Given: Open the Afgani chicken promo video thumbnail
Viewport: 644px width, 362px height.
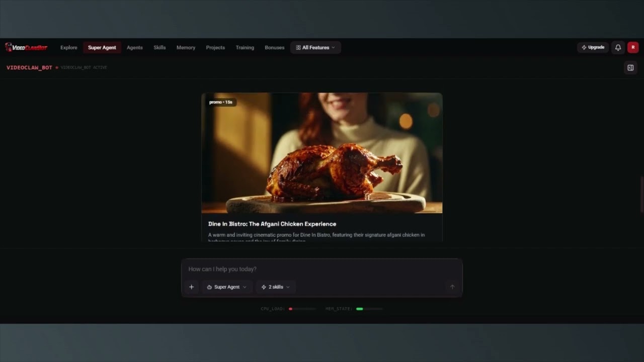Looking at the screenshot, I should click(x=322, y=153).
